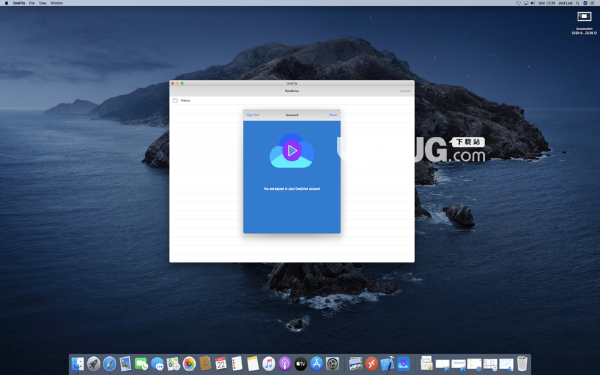The image size is (600, 375).
Task: Open the View menu
Action: pos(42,3)
